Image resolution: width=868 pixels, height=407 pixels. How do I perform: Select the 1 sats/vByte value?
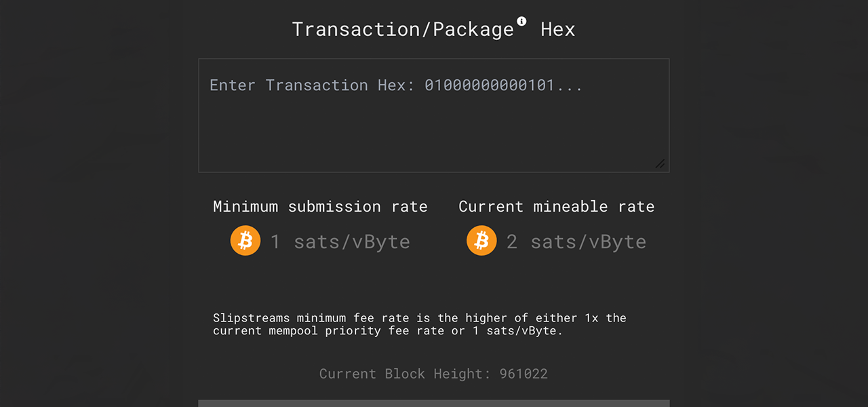(x=340, y=241)
